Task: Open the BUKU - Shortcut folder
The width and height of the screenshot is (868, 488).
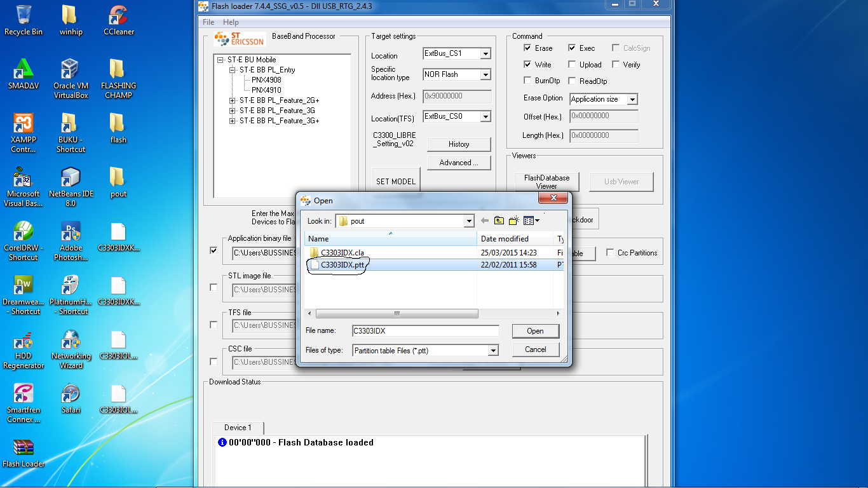Action: coord(71,133)
